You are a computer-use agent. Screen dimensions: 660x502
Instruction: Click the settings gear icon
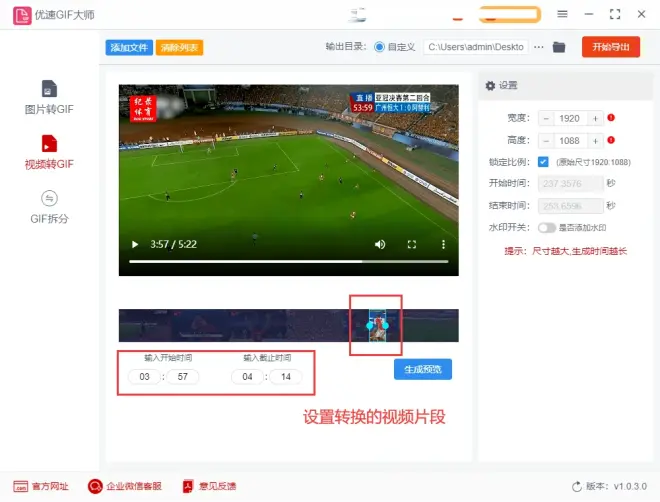point(490,85)
